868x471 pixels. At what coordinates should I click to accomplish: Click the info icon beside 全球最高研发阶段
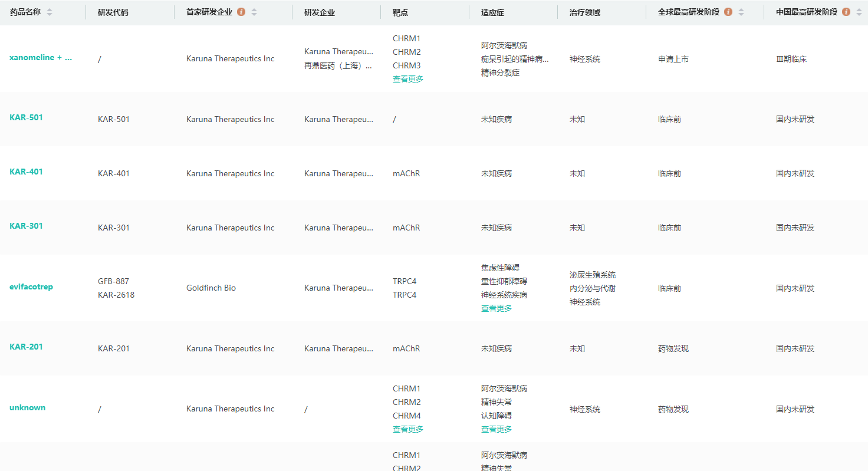pyautogui.click(x=728, y=12)
